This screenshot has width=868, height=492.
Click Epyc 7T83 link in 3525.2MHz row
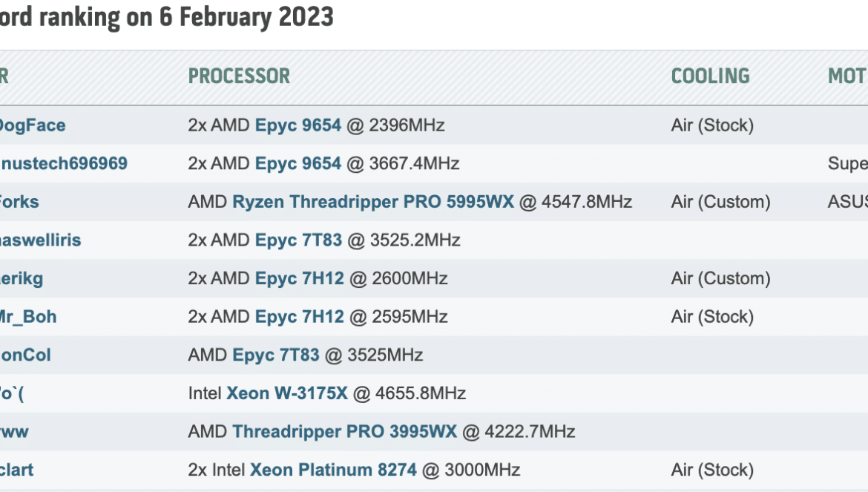[298, 240]
